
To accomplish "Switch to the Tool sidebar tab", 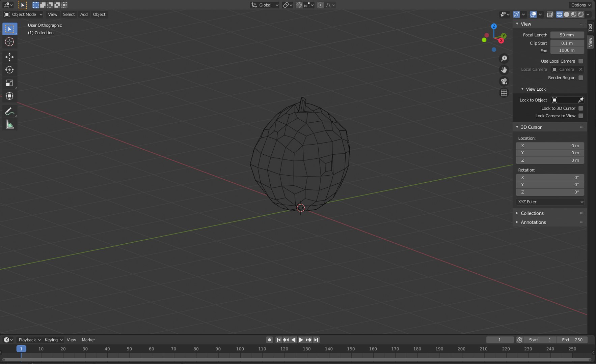I will click(590, 27).
